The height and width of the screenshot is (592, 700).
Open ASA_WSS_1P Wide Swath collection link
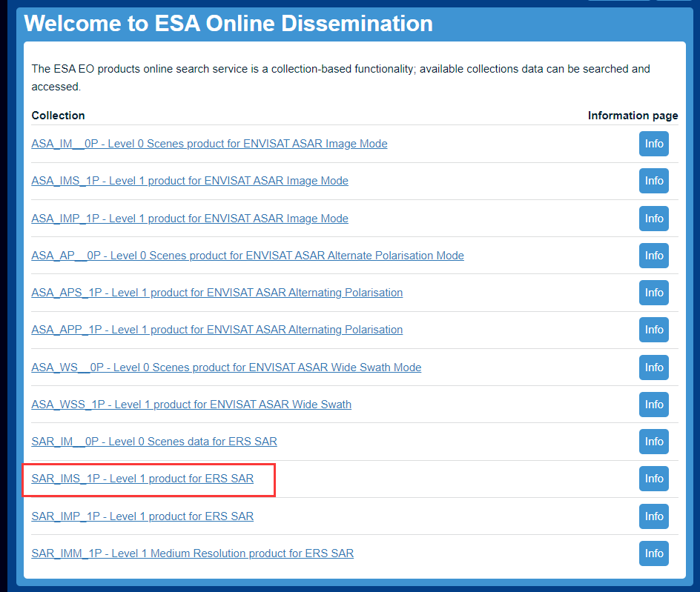click(x=191, y=405)
